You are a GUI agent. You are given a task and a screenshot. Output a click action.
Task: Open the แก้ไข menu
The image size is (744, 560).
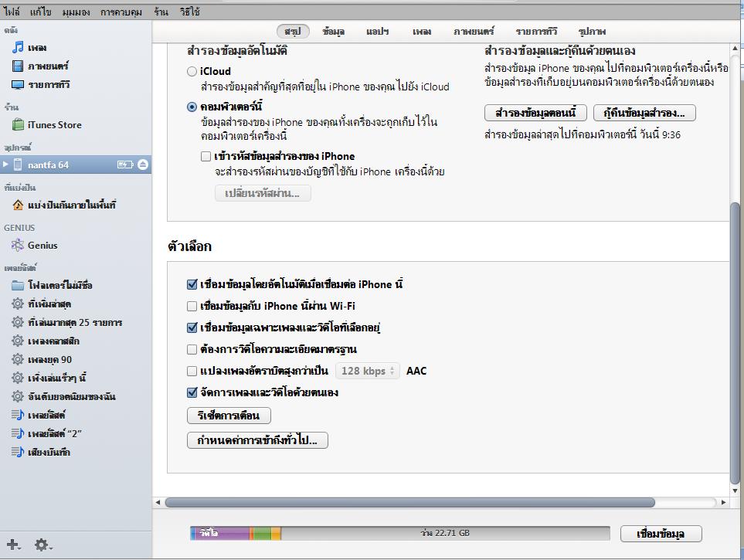coord(41,12)
